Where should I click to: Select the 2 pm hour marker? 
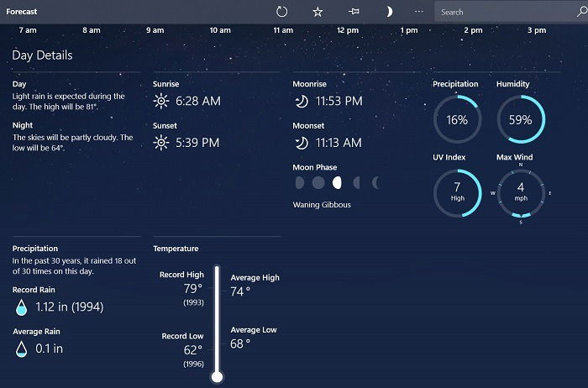(473, 30)
